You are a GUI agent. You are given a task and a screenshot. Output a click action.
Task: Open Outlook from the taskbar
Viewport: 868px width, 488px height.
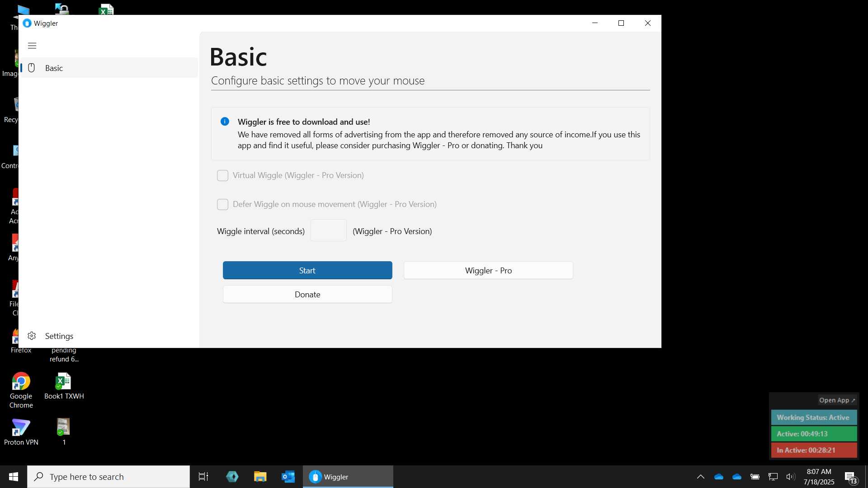(x=288, y=477)
